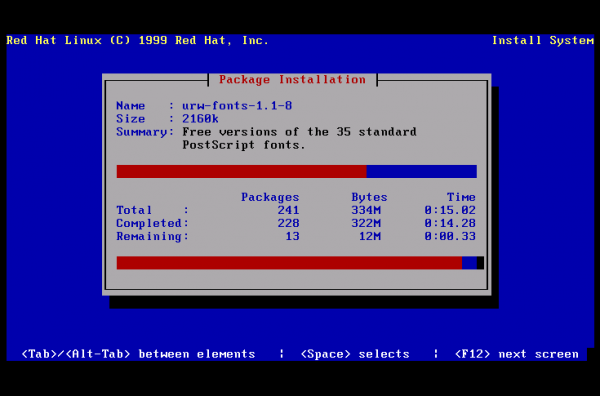Click remaining packages value '13'
The width and height of the screenshot is (600, 396).
point(292,236)
